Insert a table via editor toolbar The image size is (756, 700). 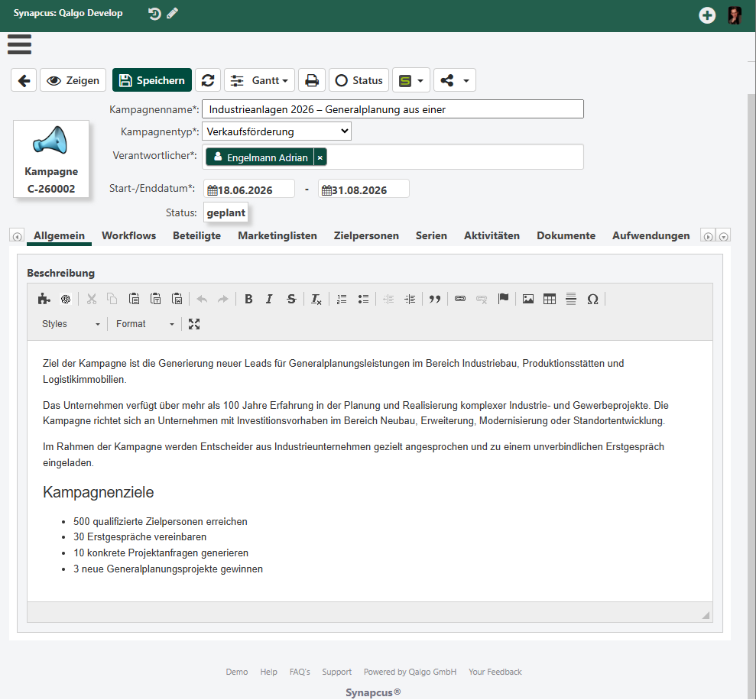coord(549,299)
